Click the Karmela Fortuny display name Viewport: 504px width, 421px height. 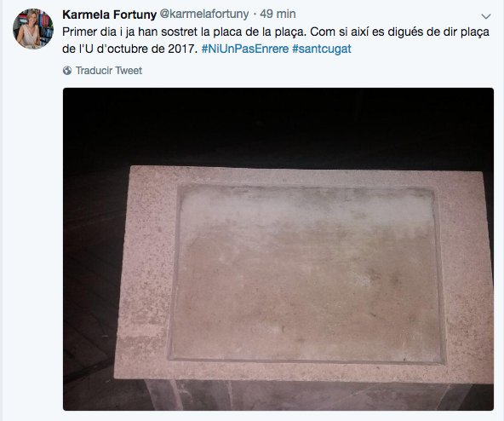pyautogui.click(x=109, y=14)
